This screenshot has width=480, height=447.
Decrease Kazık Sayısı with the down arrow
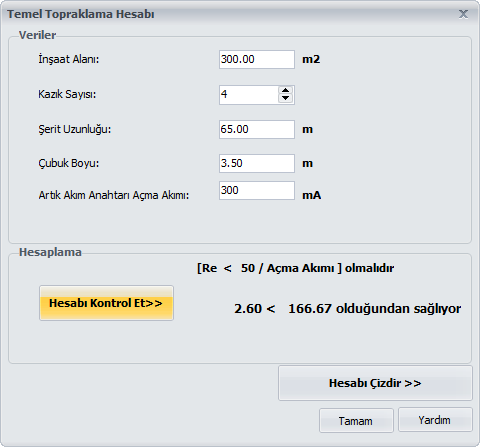(x=285, y=98)
